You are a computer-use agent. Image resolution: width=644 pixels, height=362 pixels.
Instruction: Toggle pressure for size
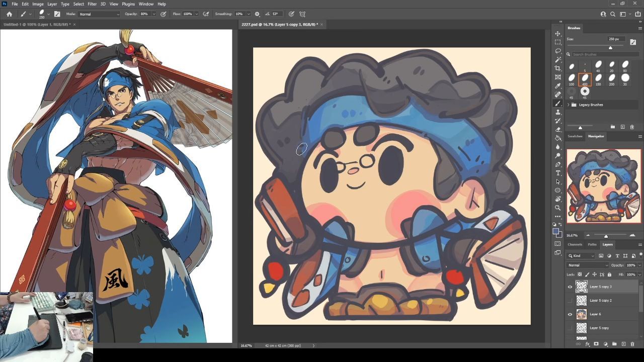point(291,14)
